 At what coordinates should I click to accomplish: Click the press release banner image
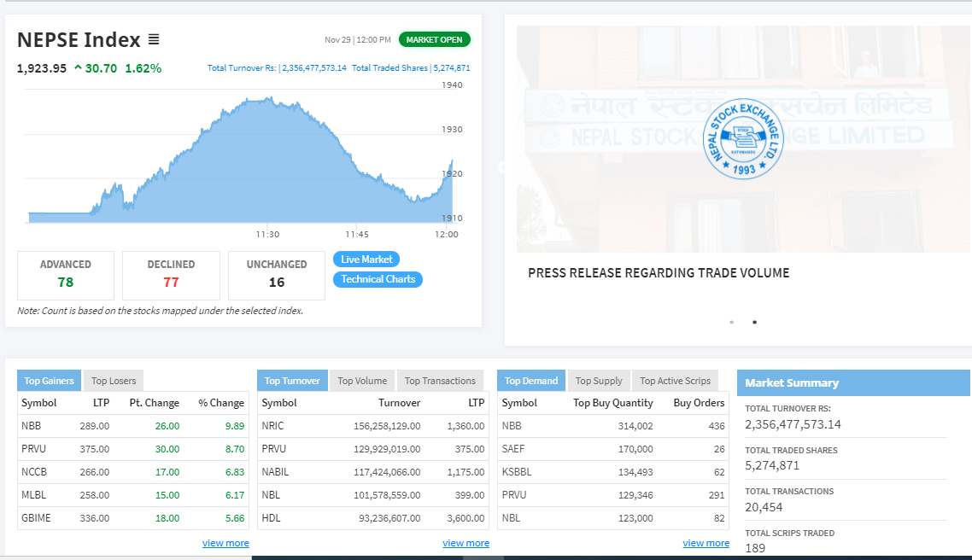744,139
